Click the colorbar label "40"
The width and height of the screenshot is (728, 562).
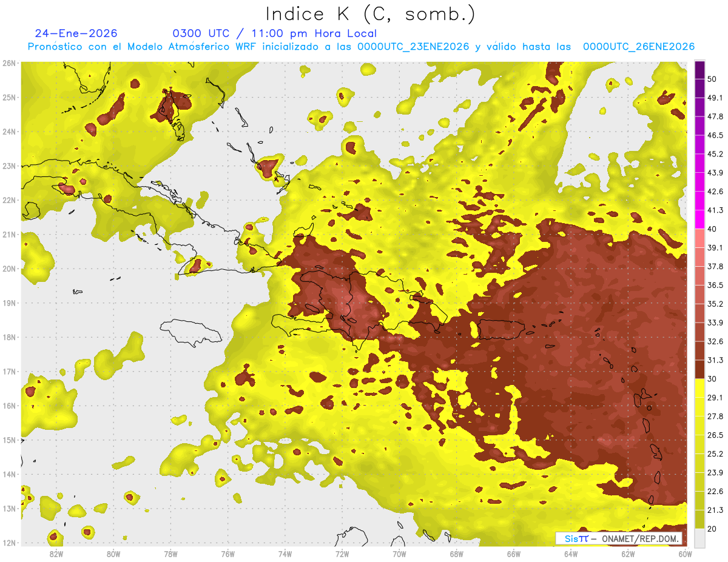[x=713, y=229]
